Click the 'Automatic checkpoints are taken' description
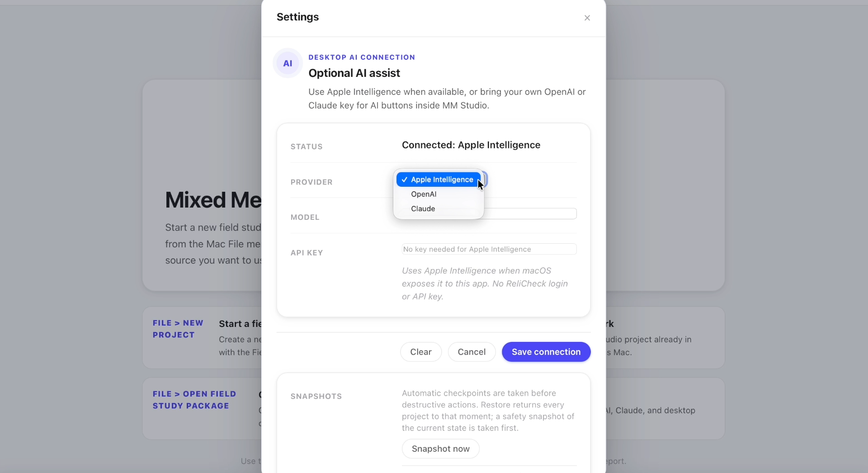This screenshot has width=868, height=473. [488, 411]
